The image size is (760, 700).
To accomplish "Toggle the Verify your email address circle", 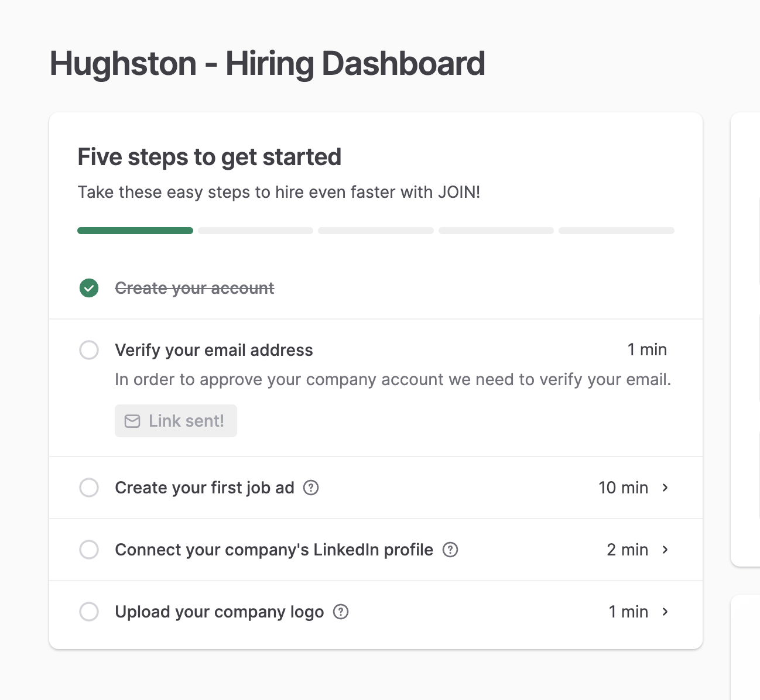I will coord(89,350).
